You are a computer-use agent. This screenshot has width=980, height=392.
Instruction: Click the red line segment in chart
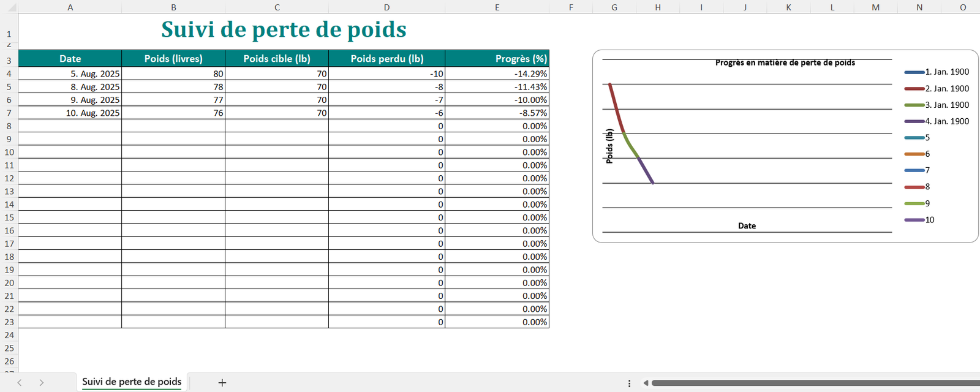pyautogui.click(x=616, y=108)
